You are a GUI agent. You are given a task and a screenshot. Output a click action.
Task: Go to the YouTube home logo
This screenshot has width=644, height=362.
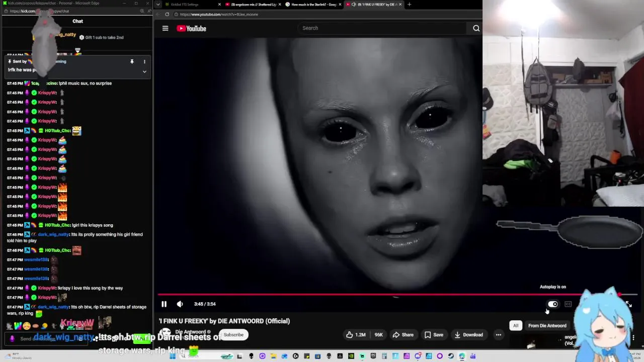pyautogui.click(x=191, y=29)
